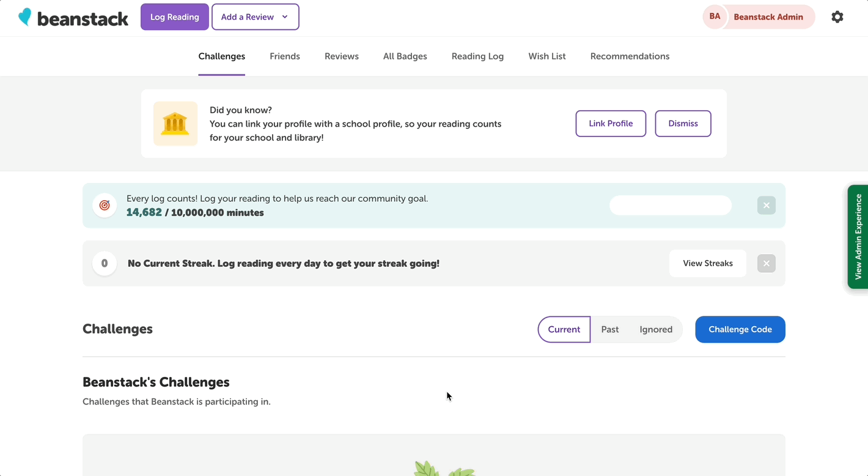
Task: Show Ignored challenges
Action: (655, 329)
